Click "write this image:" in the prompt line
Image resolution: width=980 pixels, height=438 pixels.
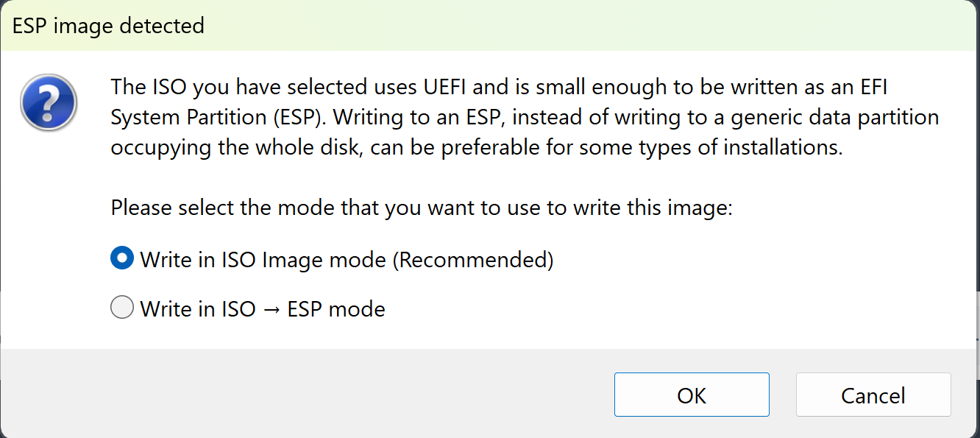646,208
